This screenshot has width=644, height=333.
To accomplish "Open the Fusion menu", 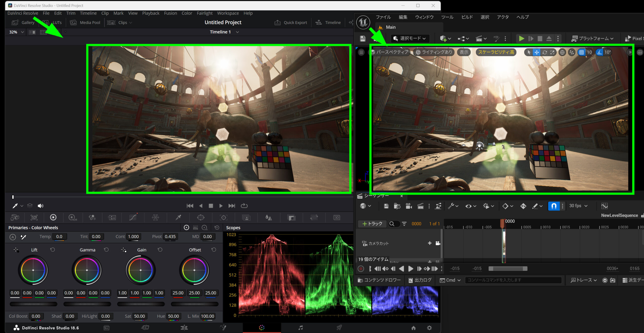I will coord(170,13).
